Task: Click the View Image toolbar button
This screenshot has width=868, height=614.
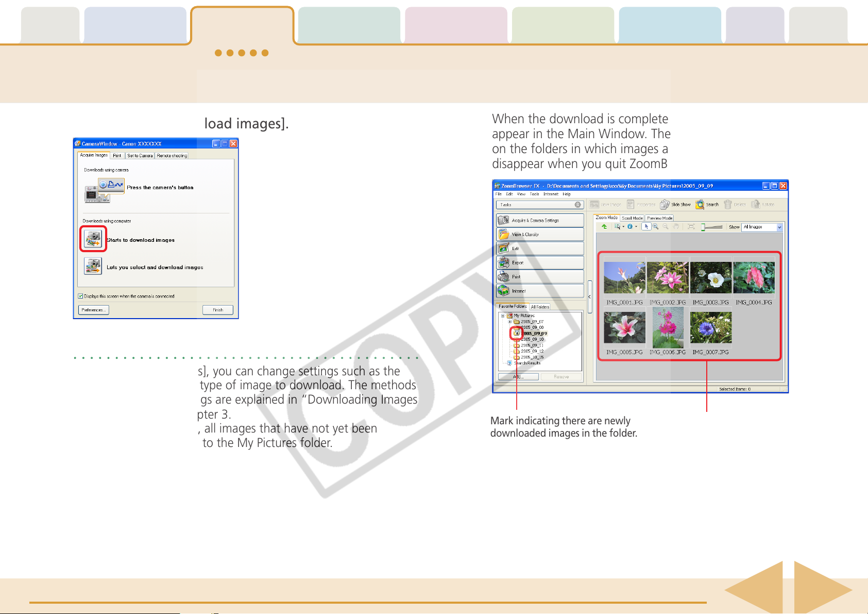Action: tap(606, 205)
